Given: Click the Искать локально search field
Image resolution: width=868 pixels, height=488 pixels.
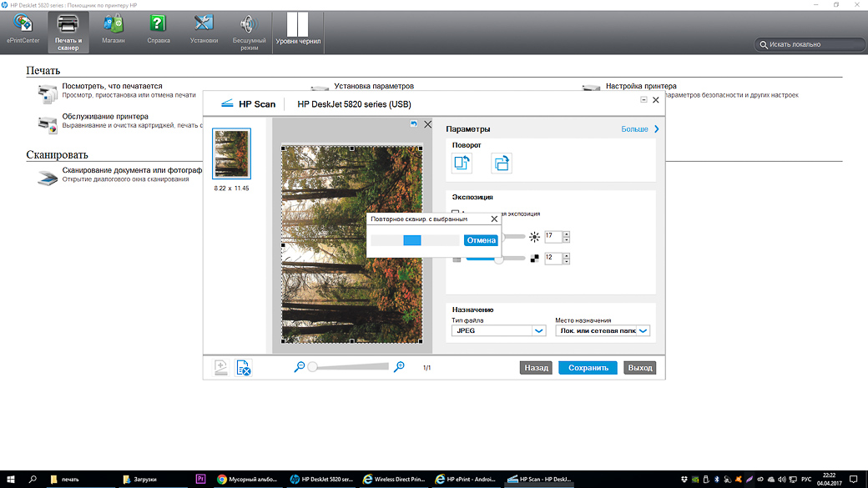Looking at the screenshot, I should click(810, 44).
